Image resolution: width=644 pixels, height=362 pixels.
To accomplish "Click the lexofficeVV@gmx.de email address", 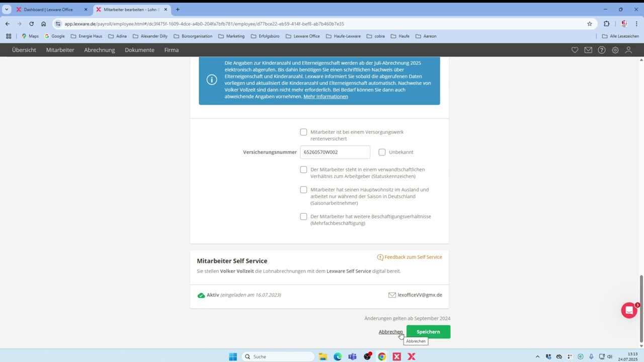I will (x=420, y=295).
